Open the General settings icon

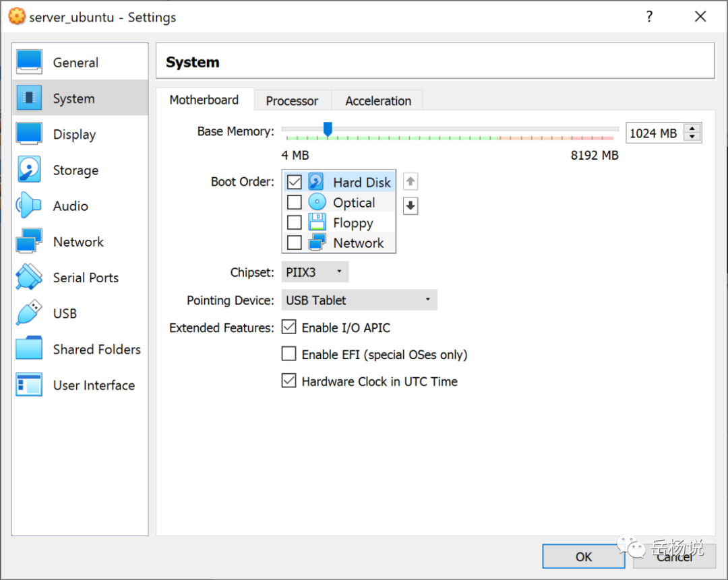[29, 62]
